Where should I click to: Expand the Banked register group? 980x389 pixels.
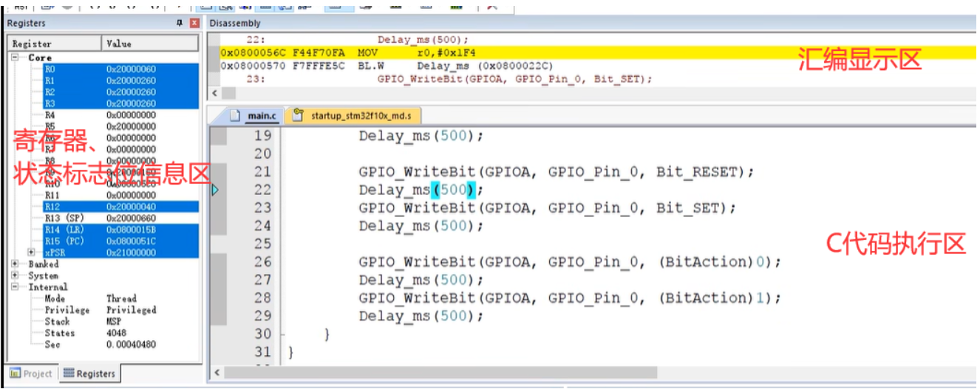pyautogui.click(x=15, y=264)
